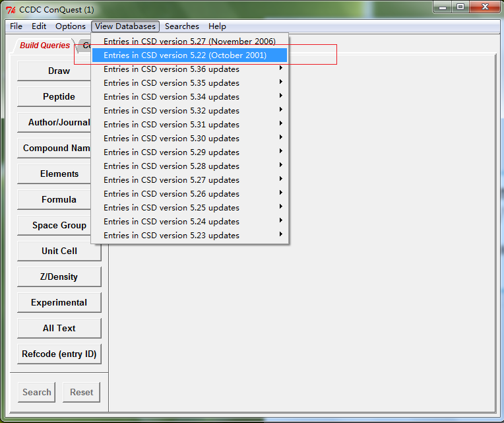504x423 pixels.
Task: Expand CSD version 5.35 updates submenu
Action: 189,82
